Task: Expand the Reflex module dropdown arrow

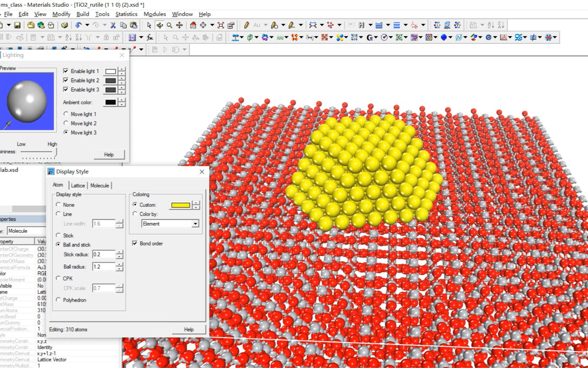Action: click(x=510, y=38)
